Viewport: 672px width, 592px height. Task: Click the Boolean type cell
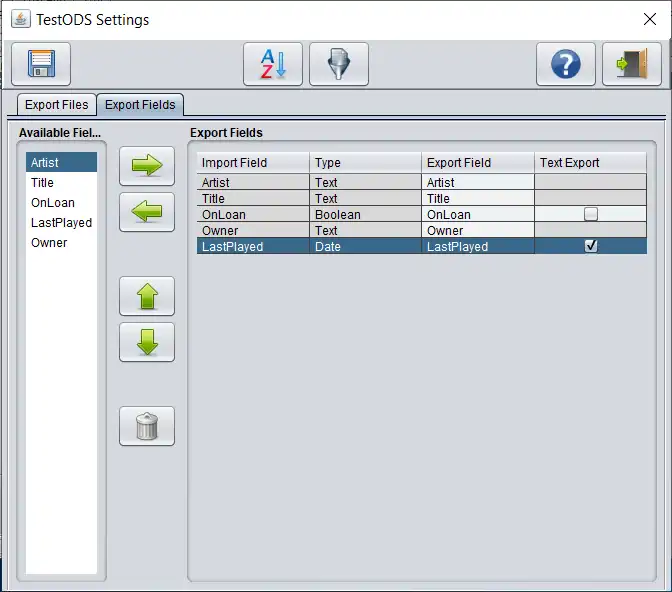(x=365, y=214)
